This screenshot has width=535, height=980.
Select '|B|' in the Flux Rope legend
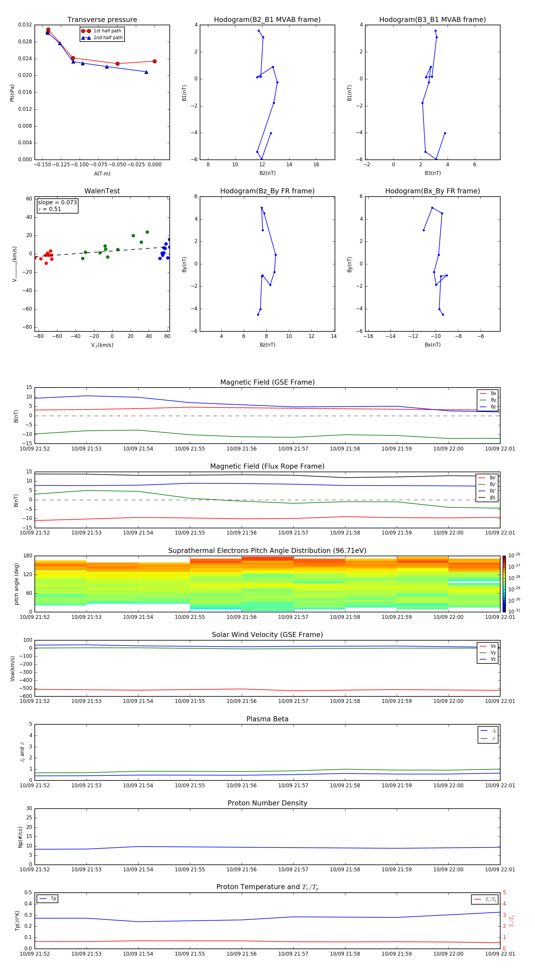(487, 498)
